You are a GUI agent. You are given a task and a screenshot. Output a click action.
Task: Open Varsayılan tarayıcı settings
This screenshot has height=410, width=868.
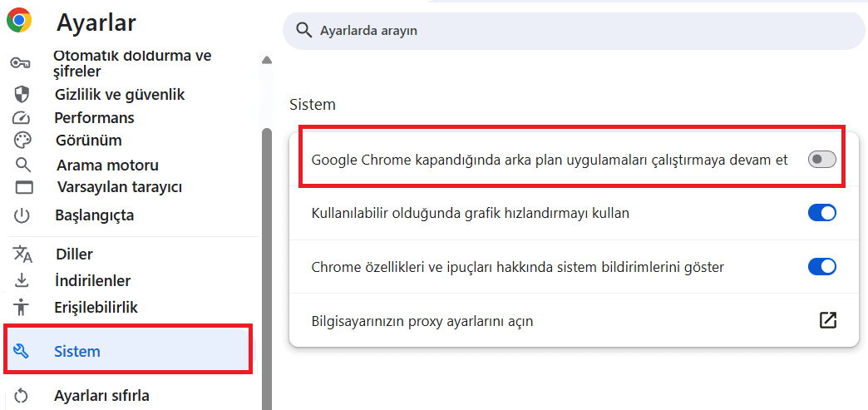tap(120, 187)
